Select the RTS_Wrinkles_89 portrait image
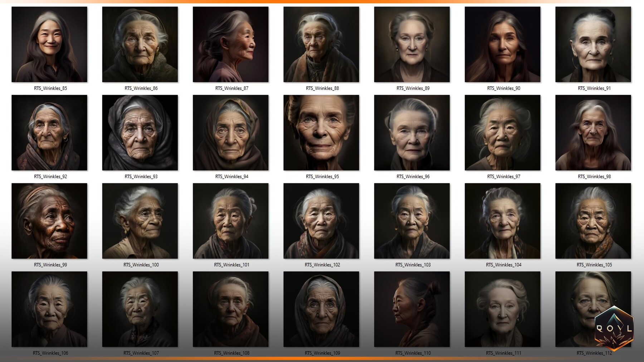Viewport: 644px width, 362px height. pyautogui.click(x=411, y=44)
